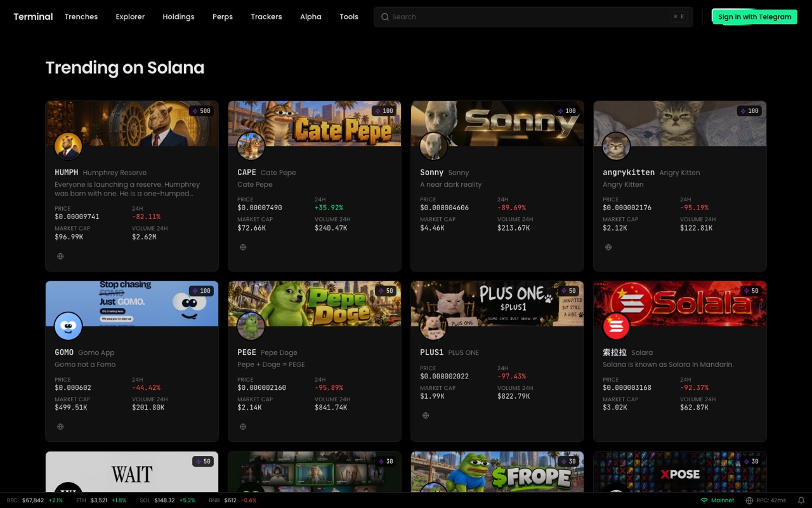Viewport: 812px width, 508px height.
Task: Click the $FROPE banner card
Action: (x=497, y=472)
